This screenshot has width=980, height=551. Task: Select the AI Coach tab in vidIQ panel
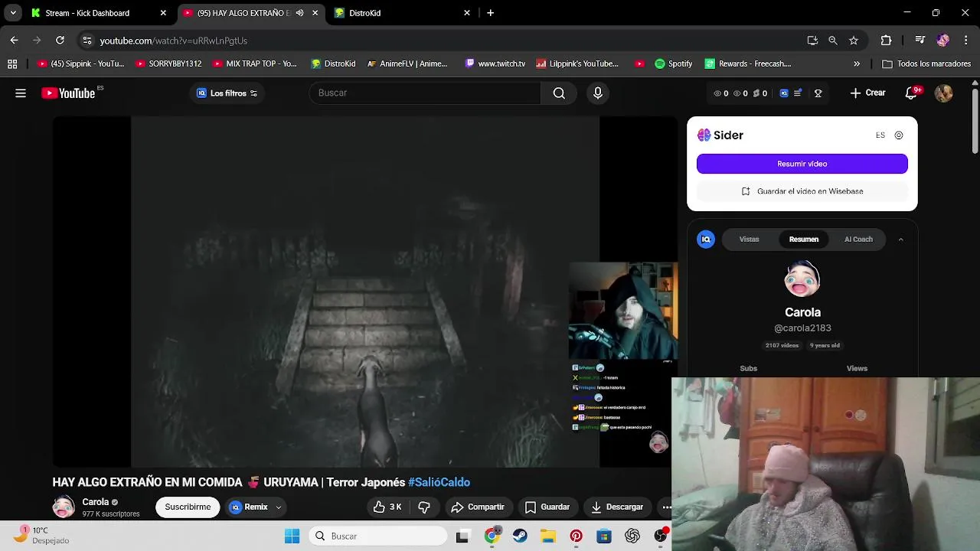click(858, 240)
